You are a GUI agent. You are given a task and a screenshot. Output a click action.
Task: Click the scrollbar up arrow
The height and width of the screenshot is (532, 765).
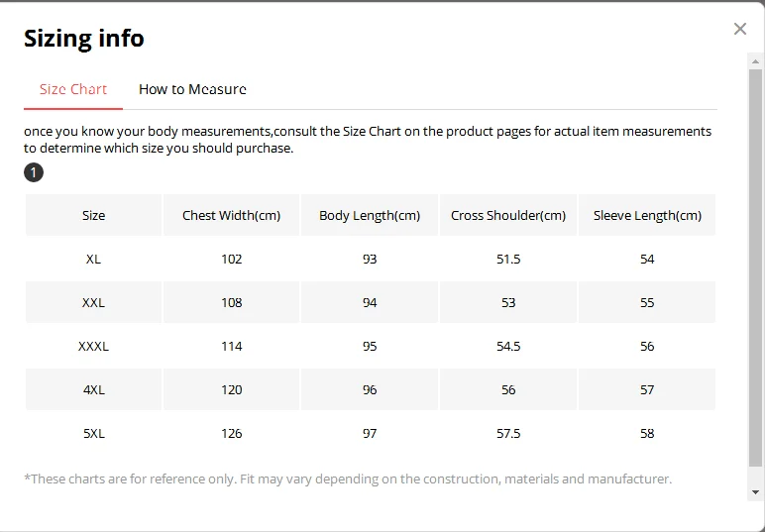[755, 61]
